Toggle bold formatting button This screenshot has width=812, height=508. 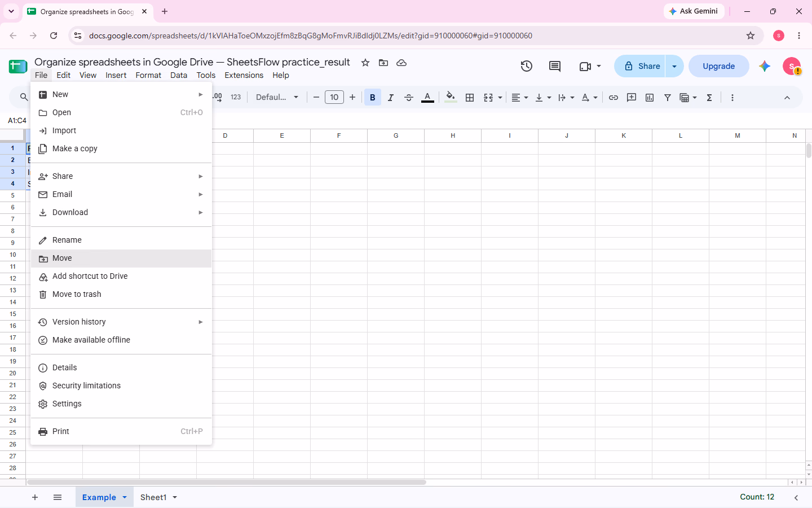tap(373, 98)
